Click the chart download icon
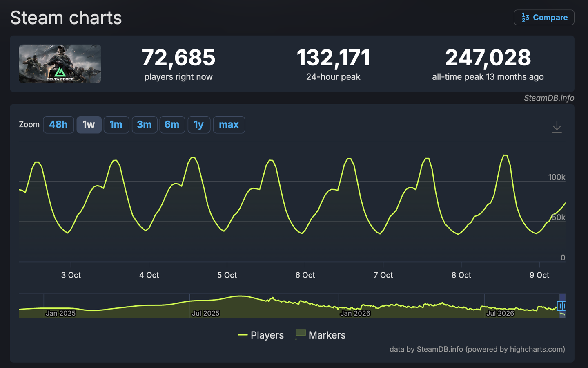Image resolution: width=588 pixels, height=368 pixels. coord(557,127)
